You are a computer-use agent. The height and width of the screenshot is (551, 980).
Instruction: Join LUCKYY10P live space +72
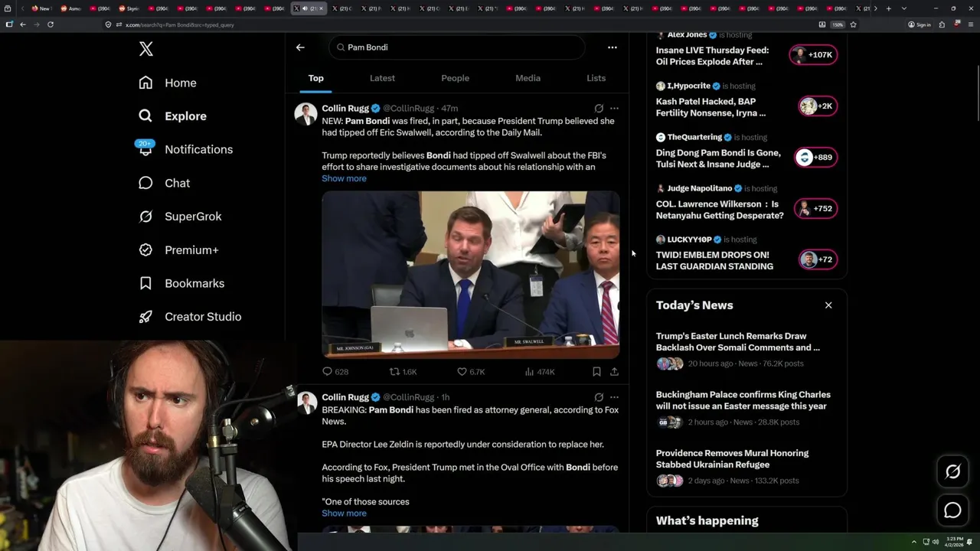(817, 259)
